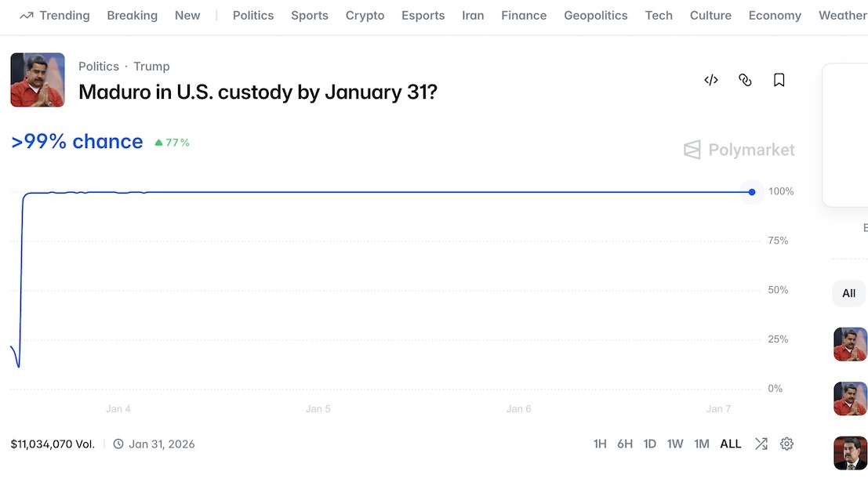Select the ALL timeframe option
The image size is (868, 482).
(x=730, y=443)
